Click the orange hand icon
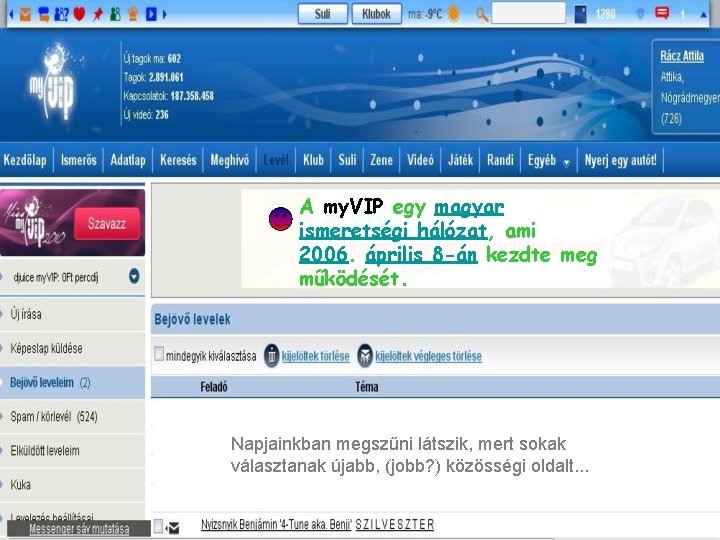This screenshot has height=540, width=720. (133, 14)
